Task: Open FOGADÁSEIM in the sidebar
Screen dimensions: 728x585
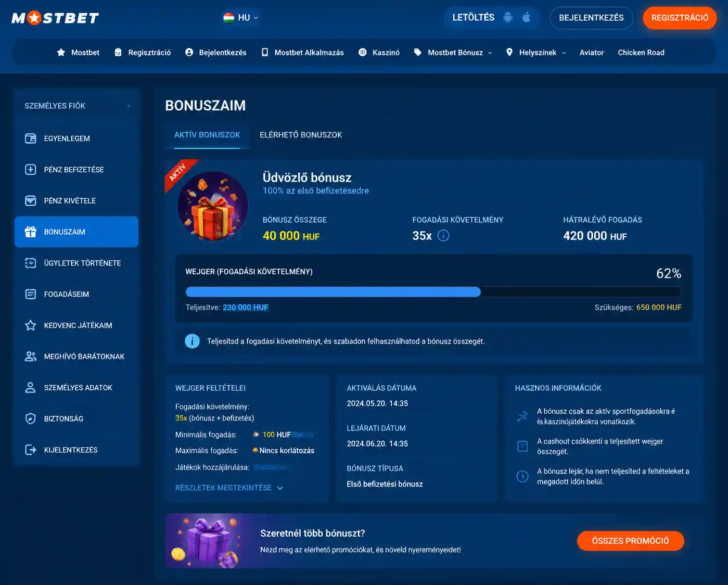Action: coord(76,295)
